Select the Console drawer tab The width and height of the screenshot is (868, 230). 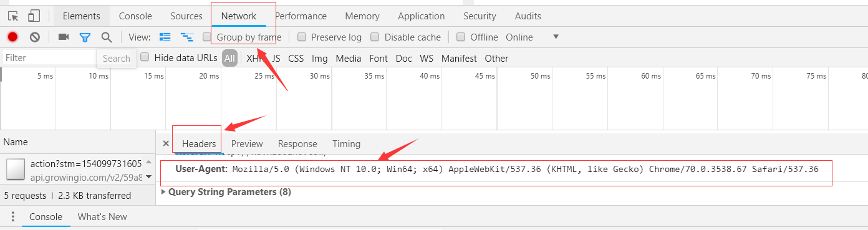coord(46,217)
